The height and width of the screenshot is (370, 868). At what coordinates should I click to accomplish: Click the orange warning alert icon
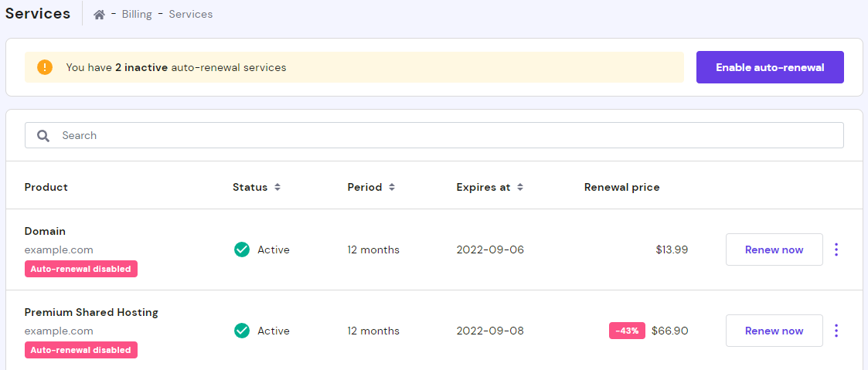tap(45, 67)
